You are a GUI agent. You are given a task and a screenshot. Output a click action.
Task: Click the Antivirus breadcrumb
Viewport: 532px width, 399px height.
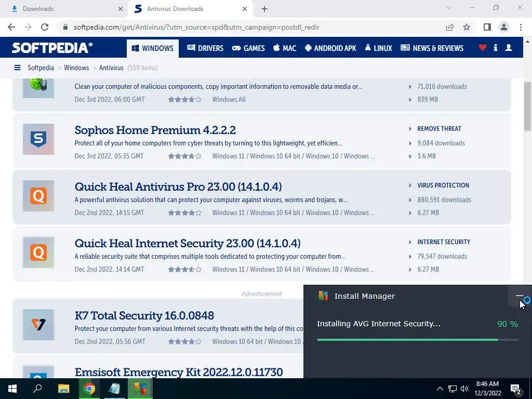point(111,68)
